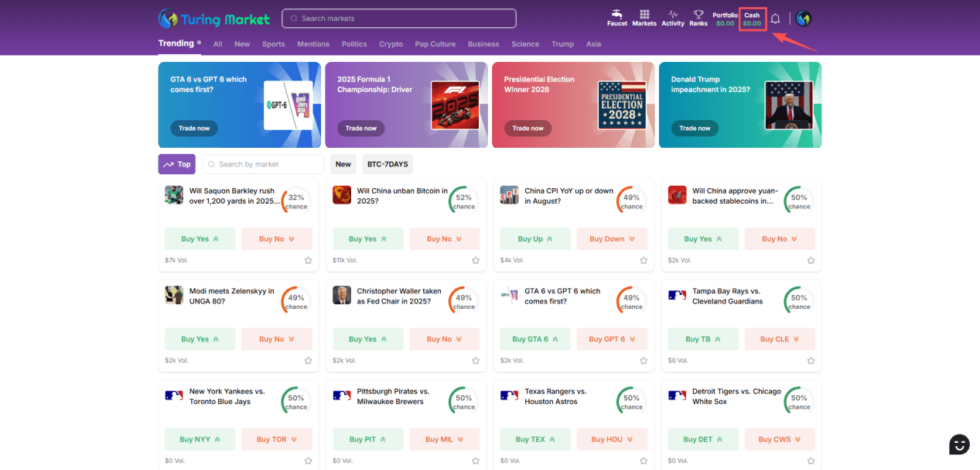The image size is (980, 470).
Task: Buy TB on Rays vs. Guardians
Action: click(x=703, y=339)
